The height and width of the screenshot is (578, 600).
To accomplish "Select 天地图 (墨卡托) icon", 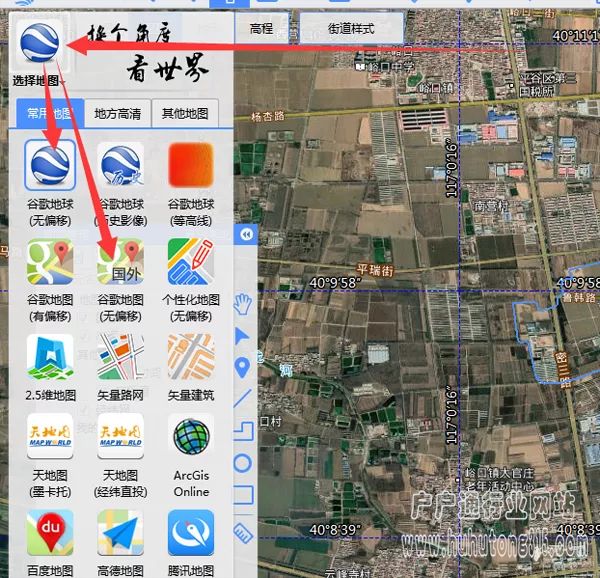I will (x=50, y=436).
